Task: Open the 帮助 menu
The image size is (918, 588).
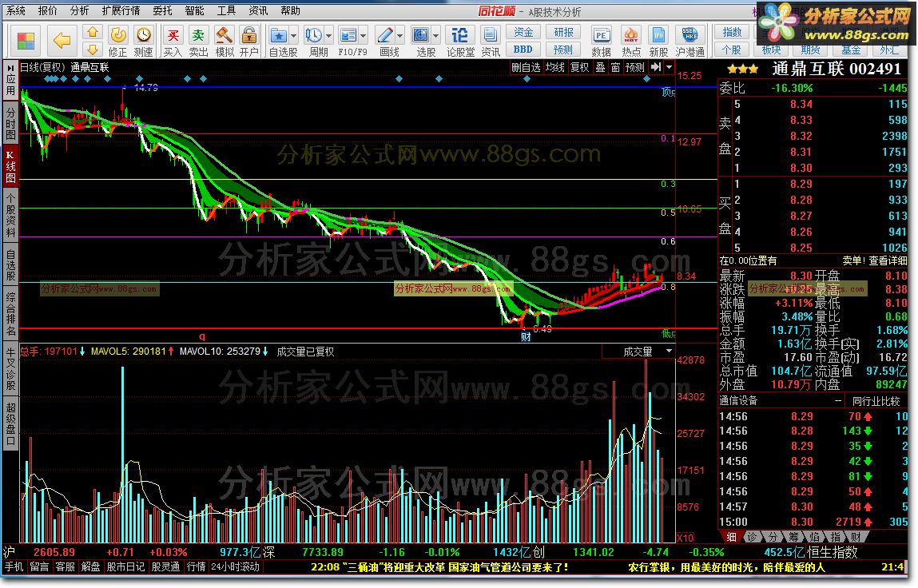Action: tap(290, 10)
